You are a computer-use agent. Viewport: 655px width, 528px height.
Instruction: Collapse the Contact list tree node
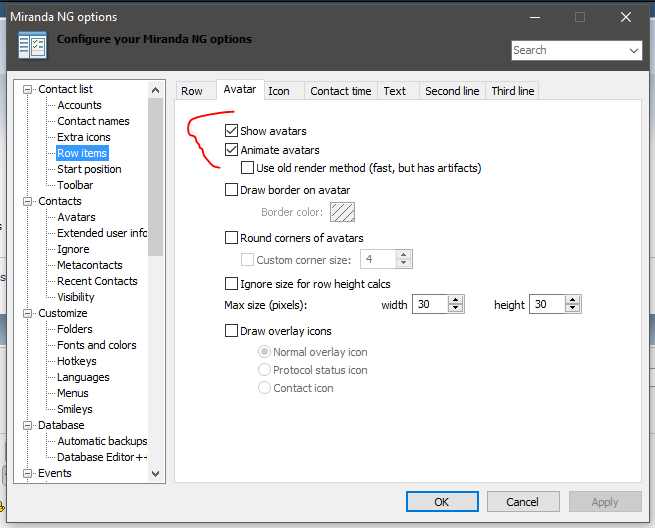pyautogui.click(x=27, y=89)
